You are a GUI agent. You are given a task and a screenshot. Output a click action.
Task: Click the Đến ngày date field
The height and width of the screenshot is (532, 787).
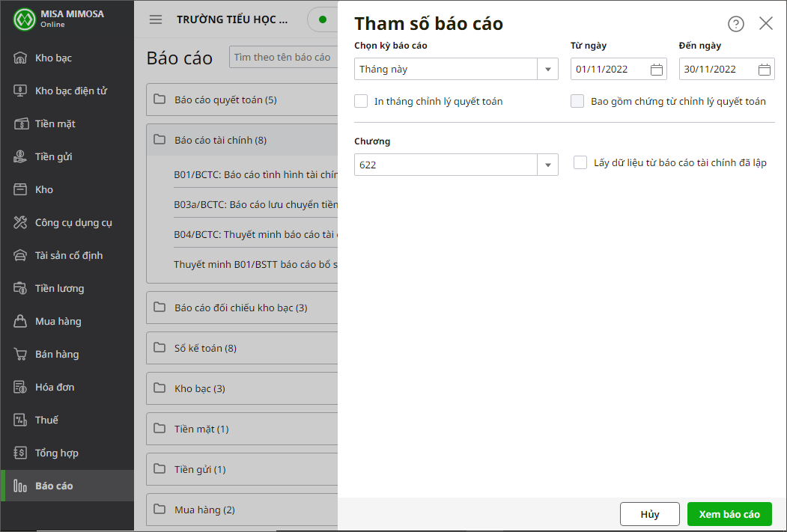717,70
